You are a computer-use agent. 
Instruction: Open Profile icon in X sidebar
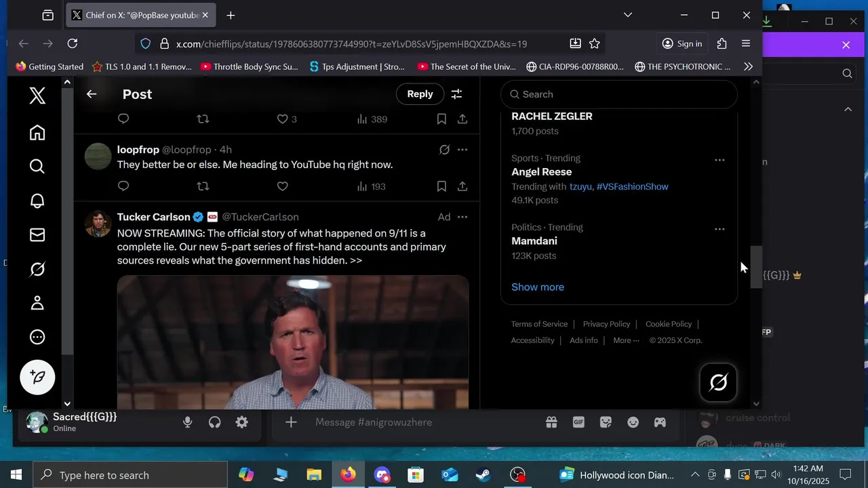[x=37, y=303]
